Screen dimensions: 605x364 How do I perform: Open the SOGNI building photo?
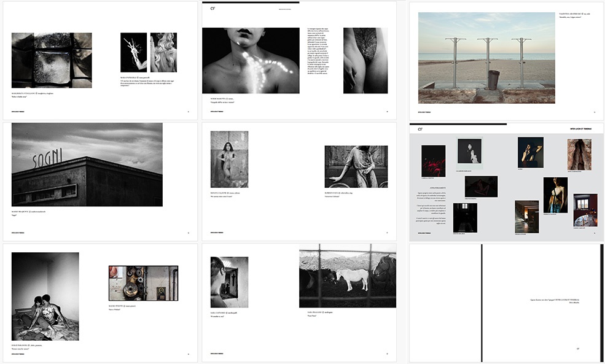pos(87,164)
